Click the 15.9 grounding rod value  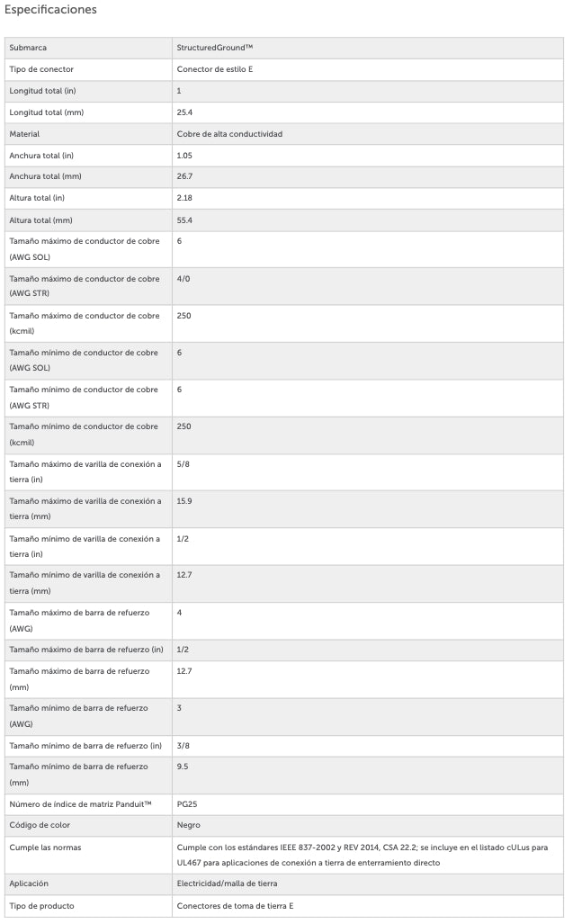point(184,500)
